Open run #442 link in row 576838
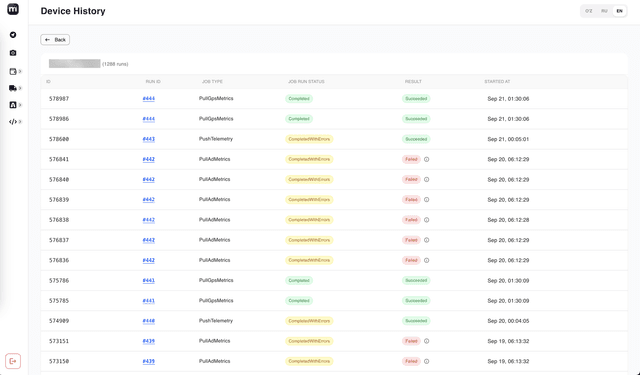 click(x=149, y=220)
